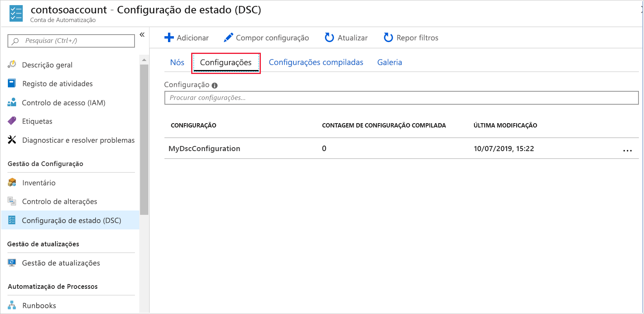Click the Controlo de acesso (IAM) icon

click(12, 102)
